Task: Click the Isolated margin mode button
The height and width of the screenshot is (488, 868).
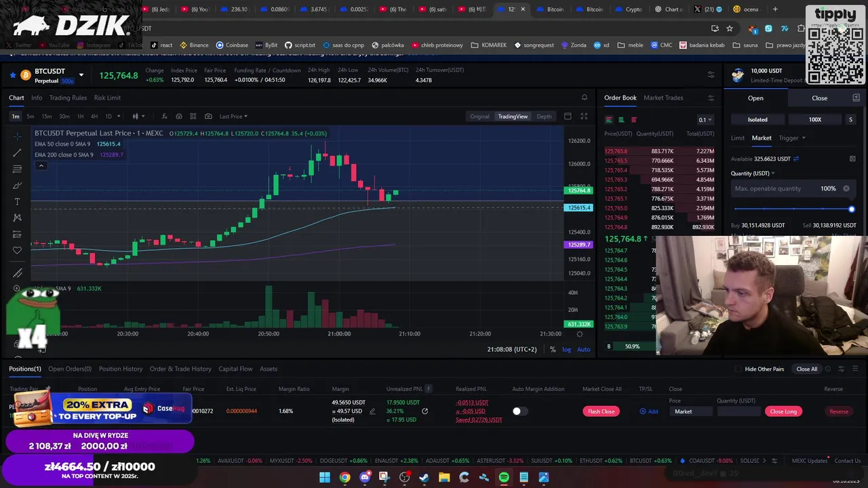Action: click(x=757, y=120)
